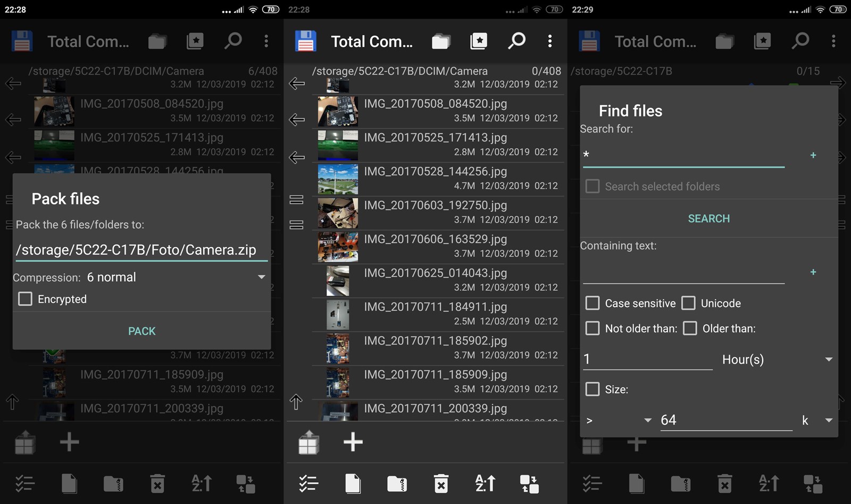
Task: Tap search magnifier icon in middle panel toolbar
Action: pyautogui.click(x=516, y=41)
